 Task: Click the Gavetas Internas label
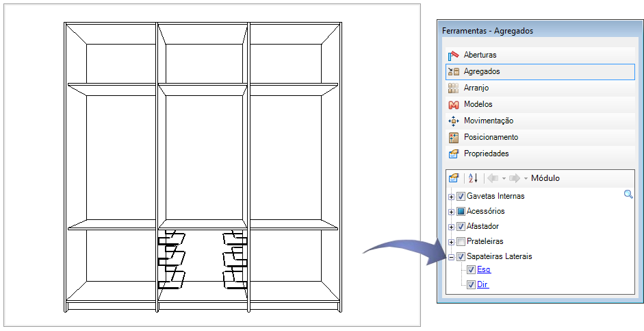[x=495, y=196]
